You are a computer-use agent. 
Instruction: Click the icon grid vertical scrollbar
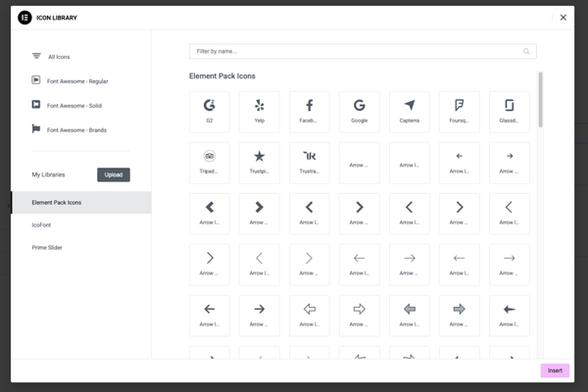pyautogui.click(x=540, y=100)
